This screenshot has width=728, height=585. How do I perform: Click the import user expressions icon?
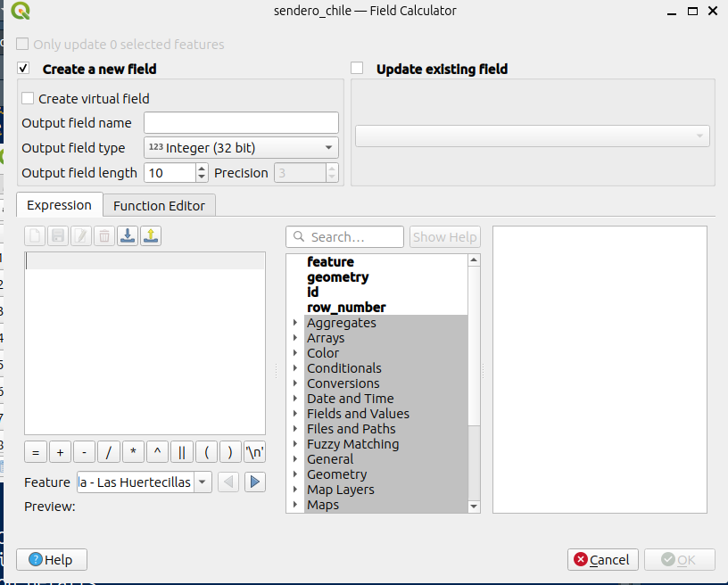pyautogui.click(x=128, y=236)
